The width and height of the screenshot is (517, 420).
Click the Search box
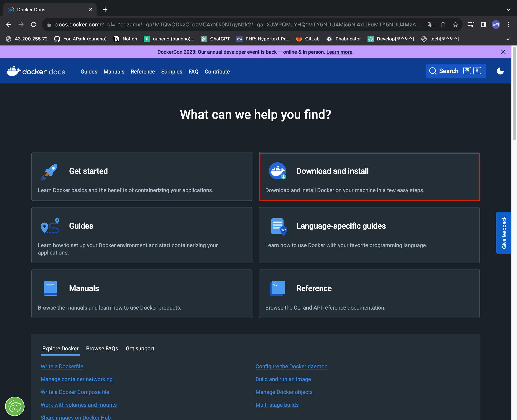[x=456, y=71]
